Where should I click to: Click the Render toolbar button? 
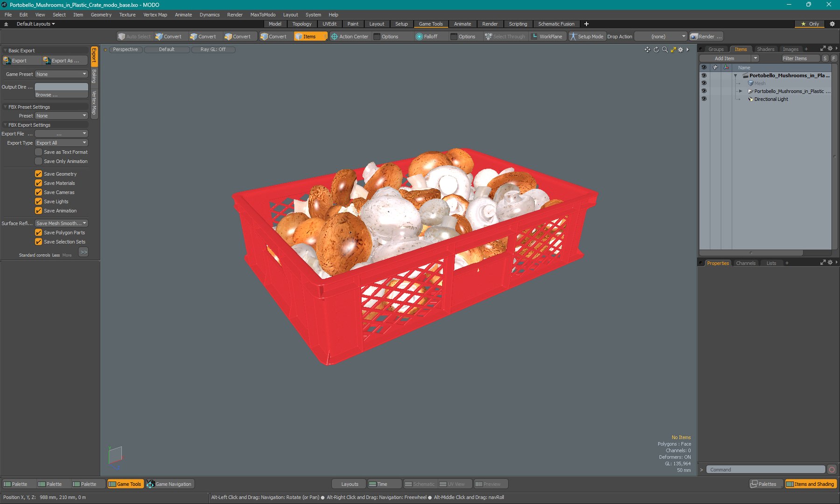click(x=706, y=36)
